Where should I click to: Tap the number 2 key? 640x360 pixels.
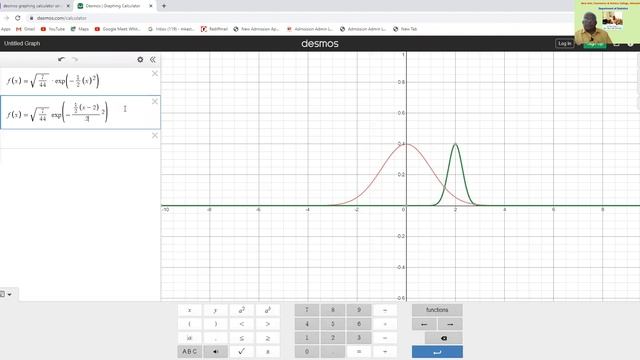coord(333,338)
